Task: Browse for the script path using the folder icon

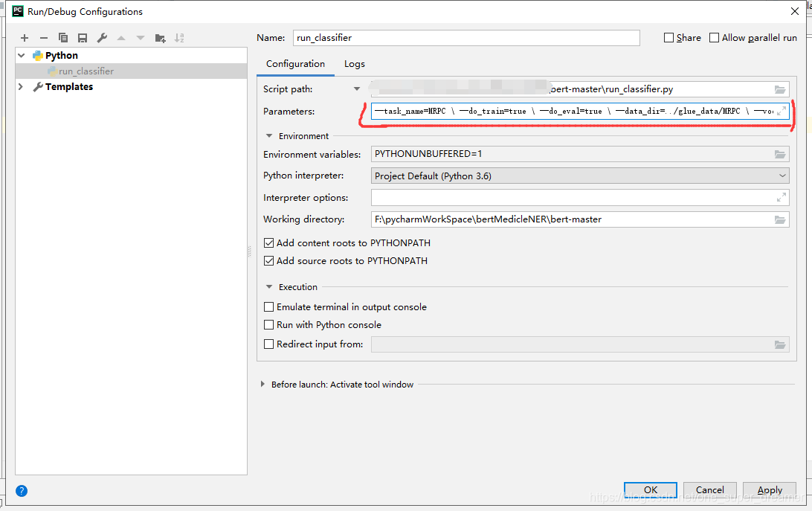Action: click(x=780, y=89)
